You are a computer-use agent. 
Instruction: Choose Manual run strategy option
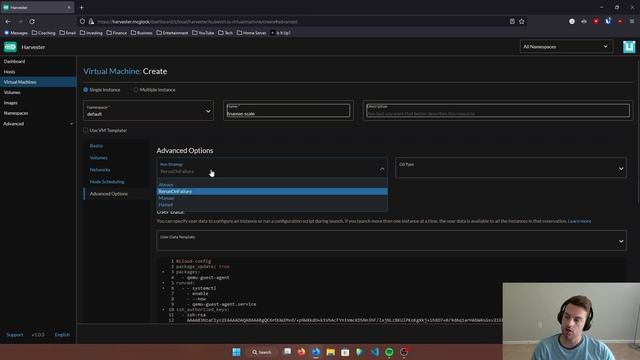[272, 198]
